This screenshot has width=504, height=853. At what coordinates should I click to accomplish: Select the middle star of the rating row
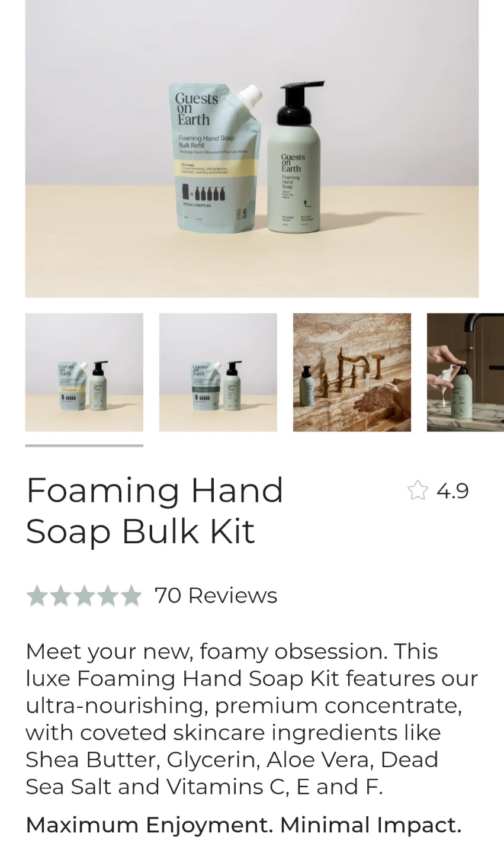(x=84, y=596)
